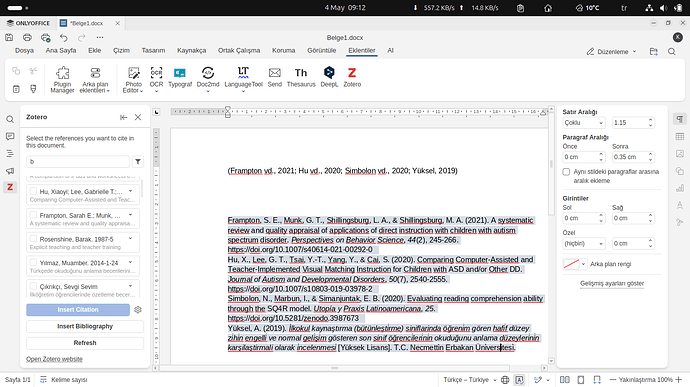690x387 pixels.
Task: Open Zotero citation settings gear
Action: pos(138,310)
